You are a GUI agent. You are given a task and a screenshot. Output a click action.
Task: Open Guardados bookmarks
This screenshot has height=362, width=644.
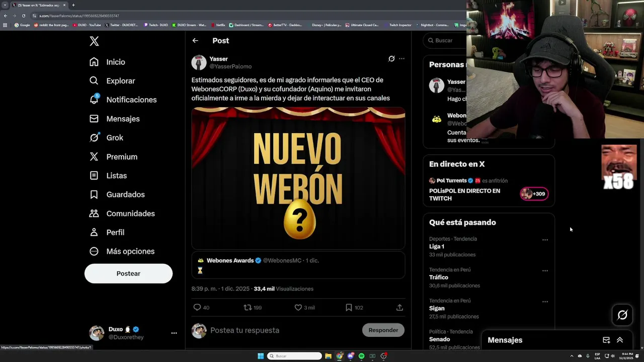pos(117,195)
